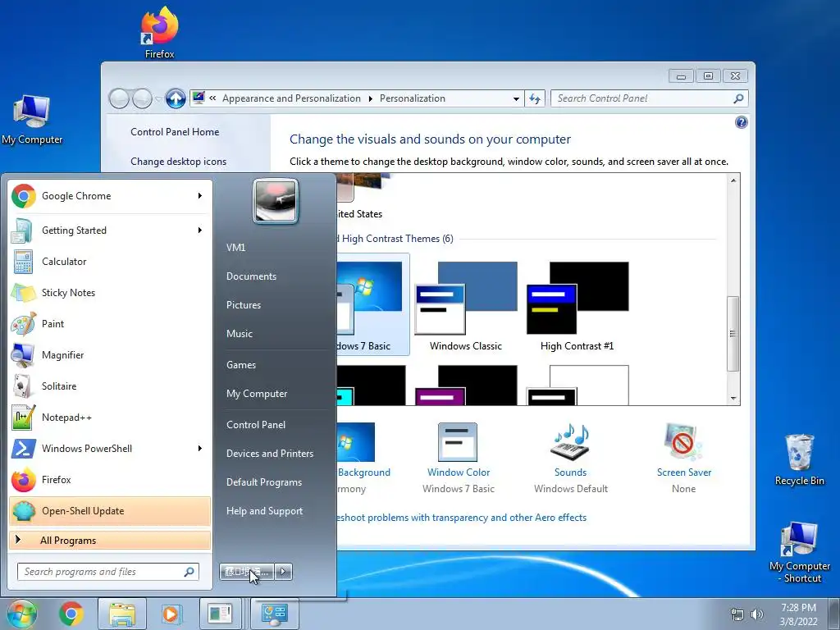840x630 pixels.
Task: Open VM1 user folder from Start menu
Action: [x=235, y=248]
